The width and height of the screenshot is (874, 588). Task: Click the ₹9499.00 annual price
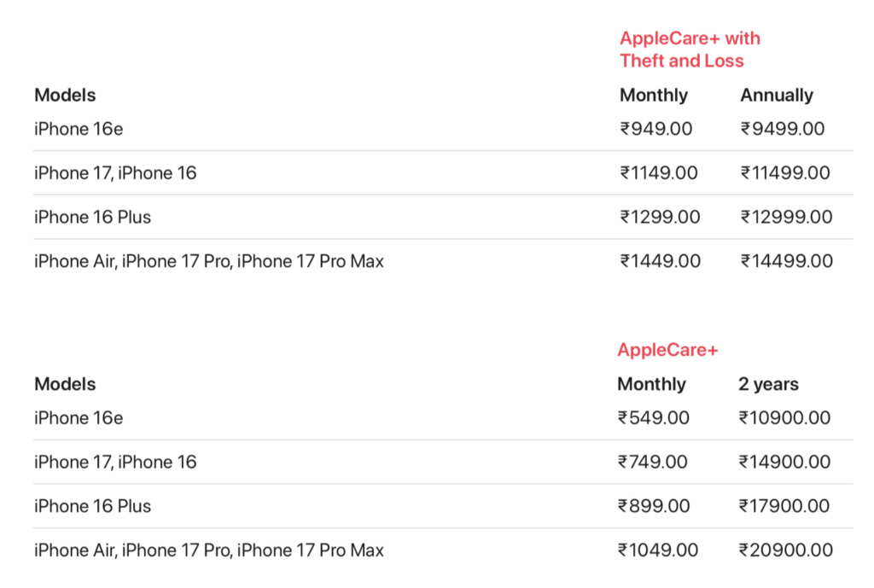point(782,129)
